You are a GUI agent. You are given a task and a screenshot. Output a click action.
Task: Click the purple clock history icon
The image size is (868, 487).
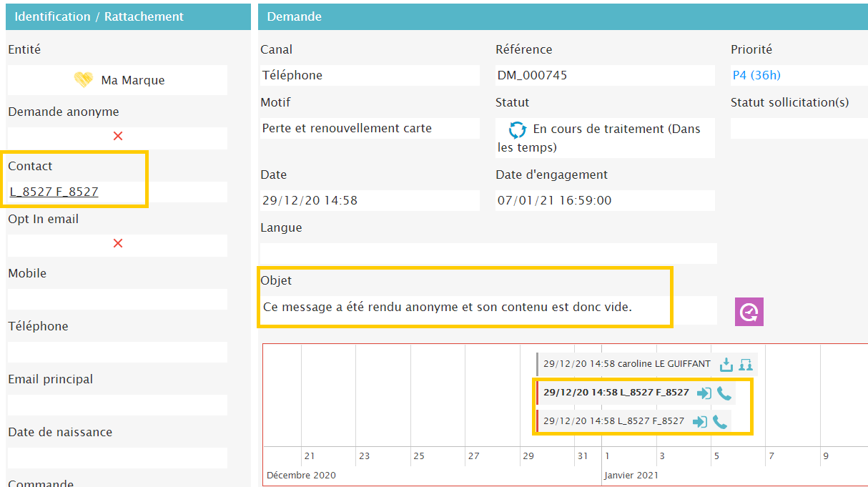tap(749, 312)
